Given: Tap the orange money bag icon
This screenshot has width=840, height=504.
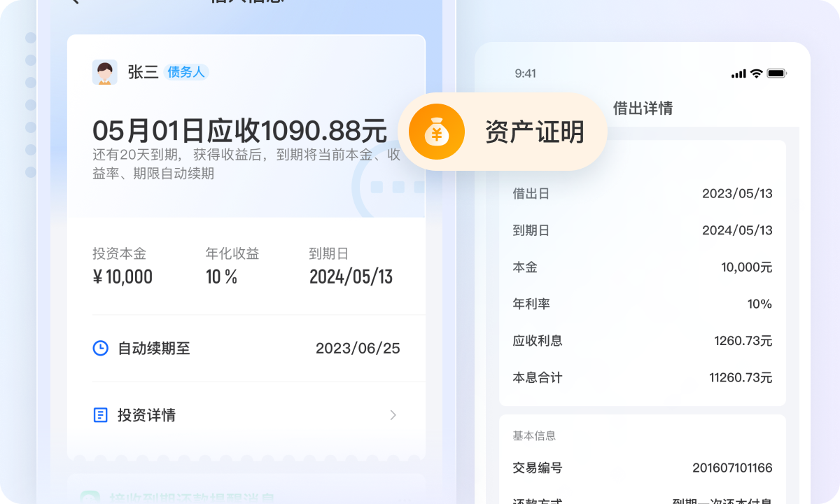Looking at the screenshot, I should coord(437,132).
